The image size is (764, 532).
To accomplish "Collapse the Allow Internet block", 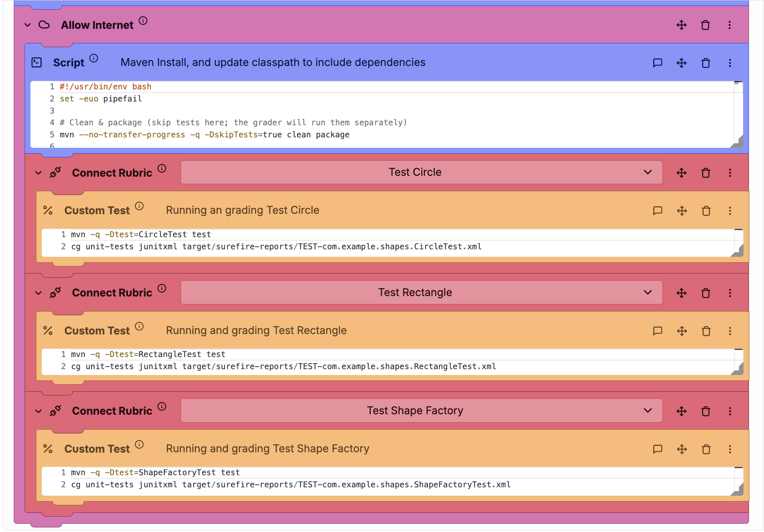I will [x=28, y=25].
